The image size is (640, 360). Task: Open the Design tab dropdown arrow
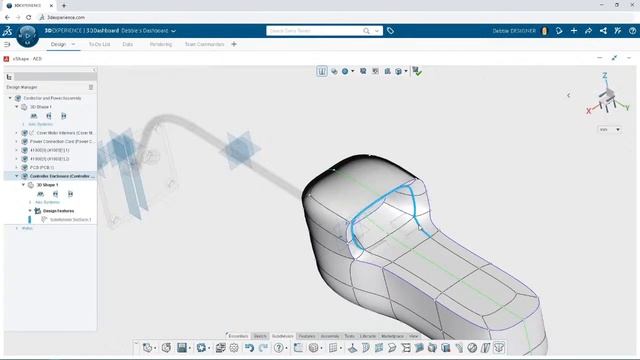point(73,44)
